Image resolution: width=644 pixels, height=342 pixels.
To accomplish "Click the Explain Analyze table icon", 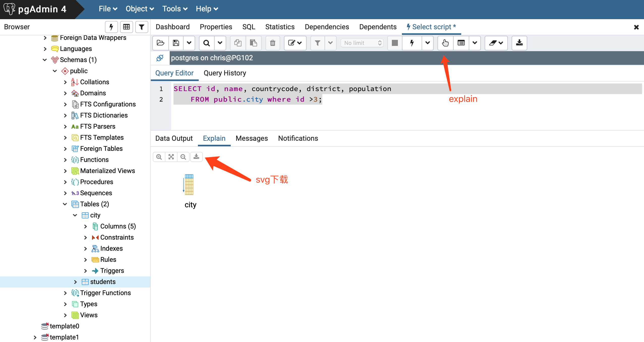I will tap(461, 43).
